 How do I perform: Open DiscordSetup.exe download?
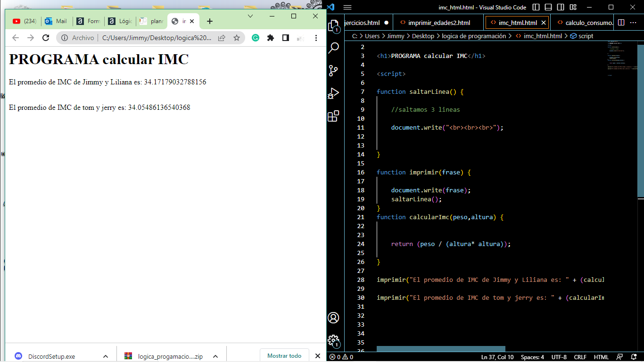(x=51, y=356)
